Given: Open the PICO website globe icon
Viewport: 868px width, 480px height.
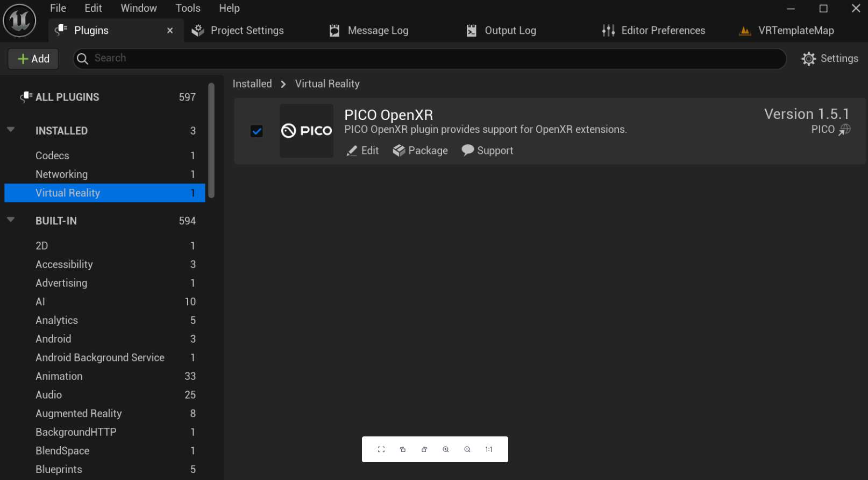Looking at the screenshot, I should point(845,130).
